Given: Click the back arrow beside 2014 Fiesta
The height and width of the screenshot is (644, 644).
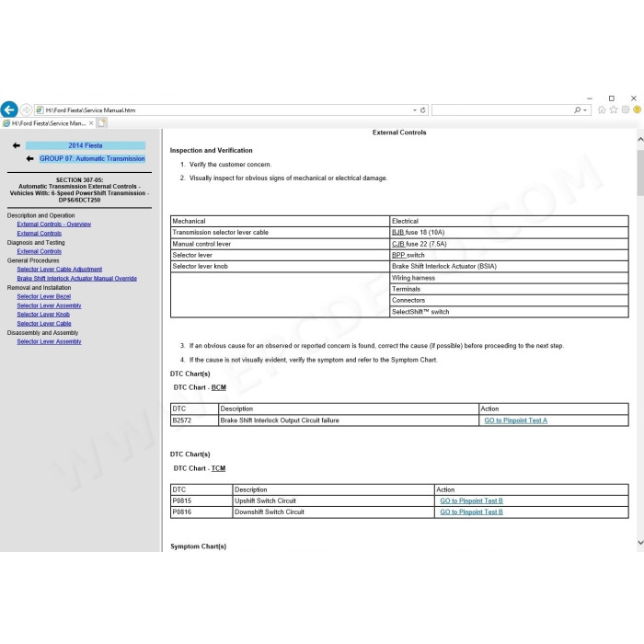Looking at the screenshot, I should coord(16,145).
